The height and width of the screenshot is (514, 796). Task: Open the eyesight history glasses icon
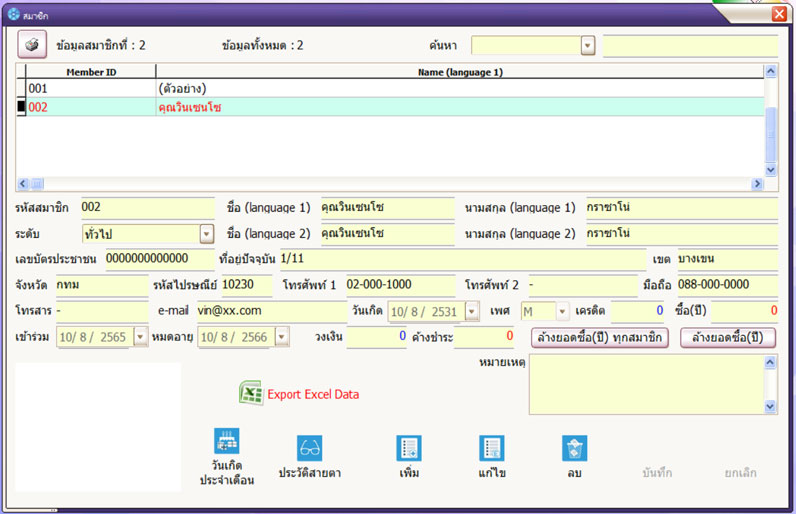click(x=309, y=448)
